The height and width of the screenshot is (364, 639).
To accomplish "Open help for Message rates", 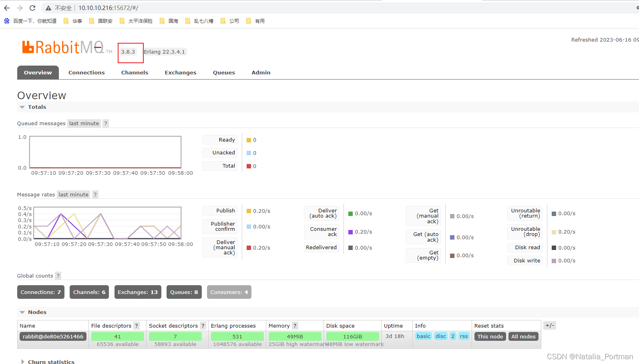I will (95, 194).
